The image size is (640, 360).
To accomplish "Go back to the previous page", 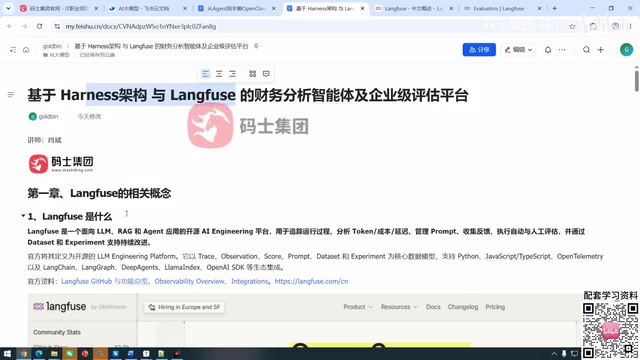I will (10, 26).
